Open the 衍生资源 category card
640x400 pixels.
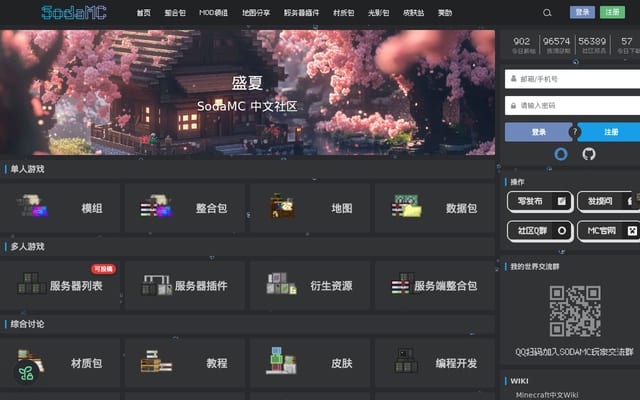tap(310, 286)
